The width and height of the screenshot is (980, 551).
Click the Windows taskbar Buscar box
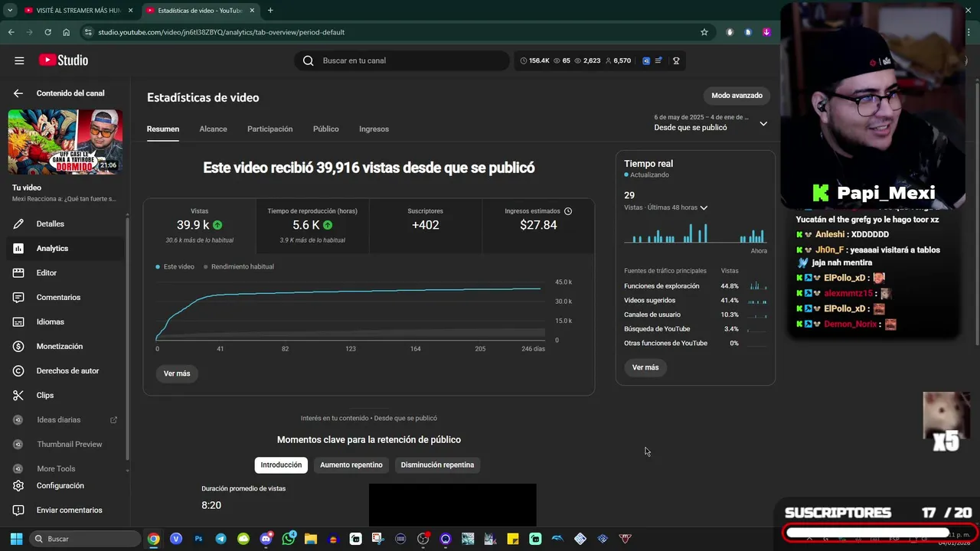(85, 539)
